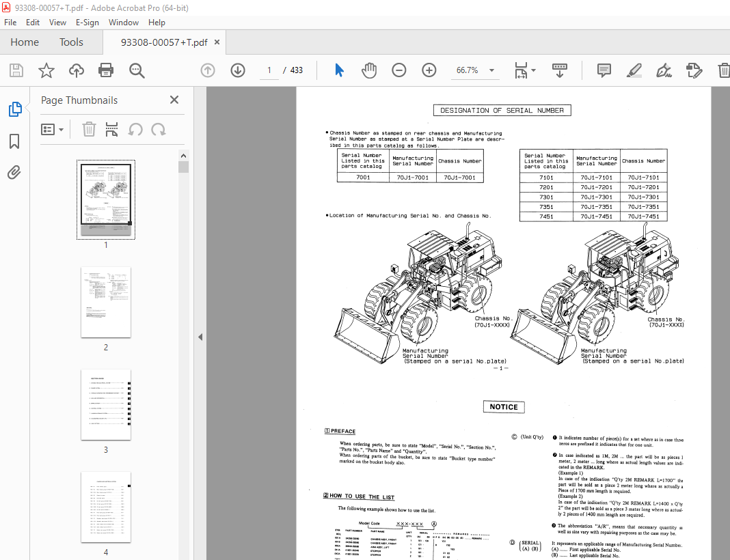The image size is (730, 560).
Task: Add the document to starred favorites
Action: coord(46,70)
